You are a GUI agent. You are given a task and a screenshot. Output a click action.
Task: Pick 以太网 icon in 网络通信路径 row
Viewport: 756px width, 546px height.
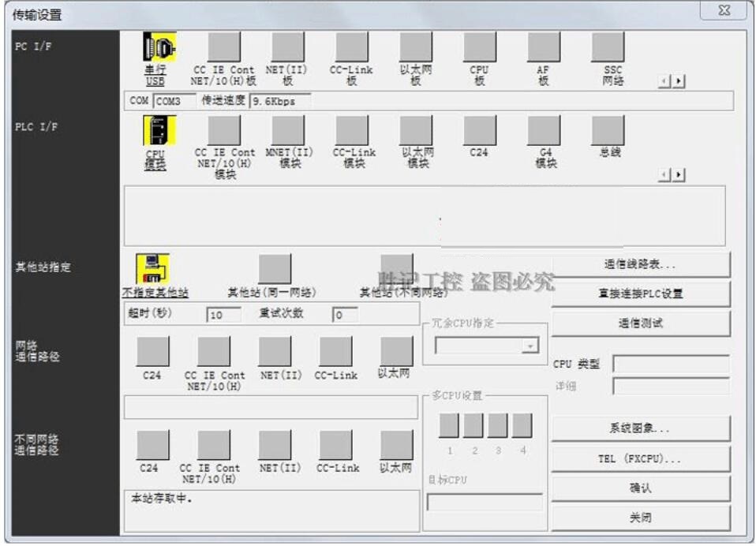coord(397,351)
